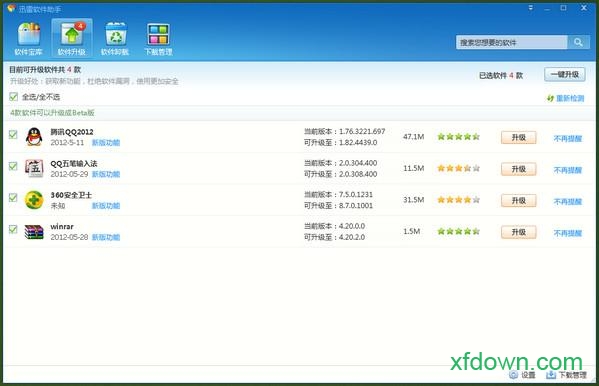This screenshot has height=386, width=599.
Task: Select the winrar name text
Action: point(62,227)
